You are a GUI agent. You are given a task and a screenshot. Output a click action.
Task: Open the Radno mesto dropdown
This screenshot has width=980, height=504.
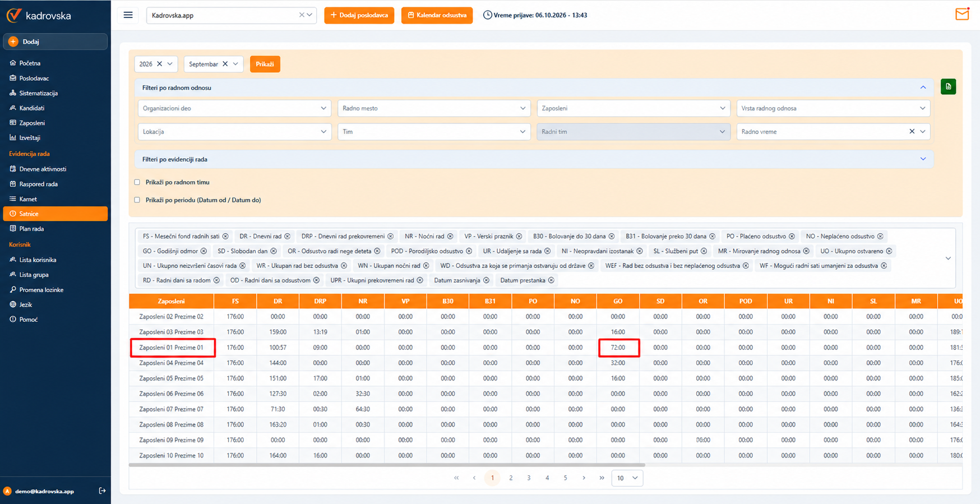tap(433, 108)
